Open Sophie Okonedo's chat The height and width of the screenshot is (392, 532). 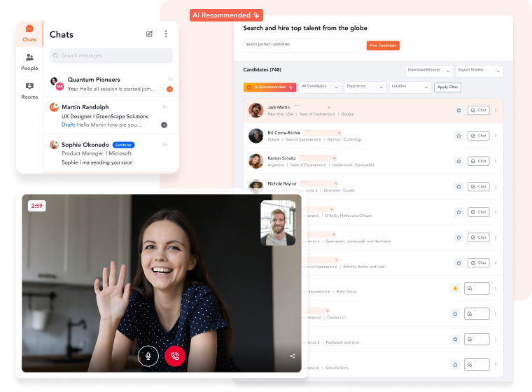pyautogui.click(x=111, y=153)
